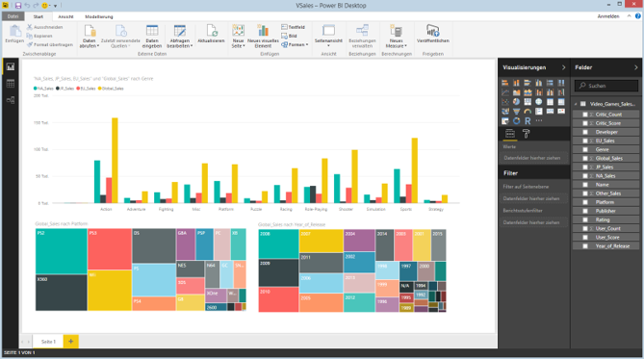
Task: Select the scatter chart visualization icon
Action: coord(505,102)
